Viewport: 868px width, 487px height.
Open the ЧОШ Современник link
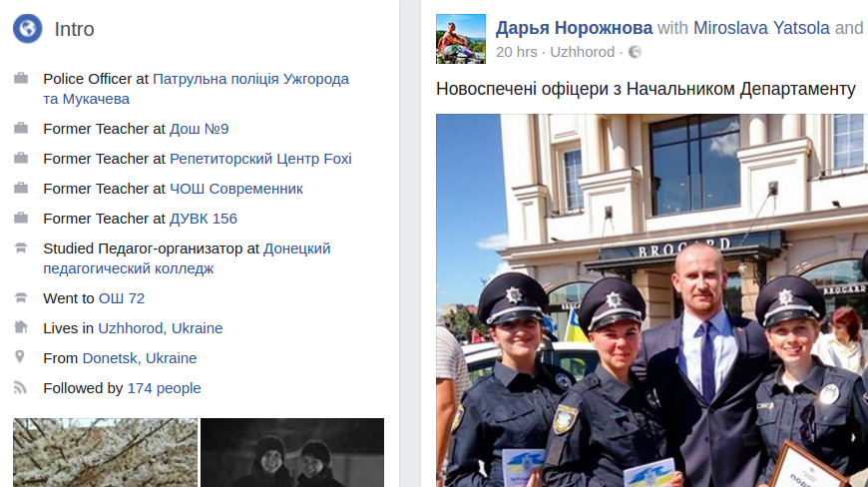click(236, 189)
